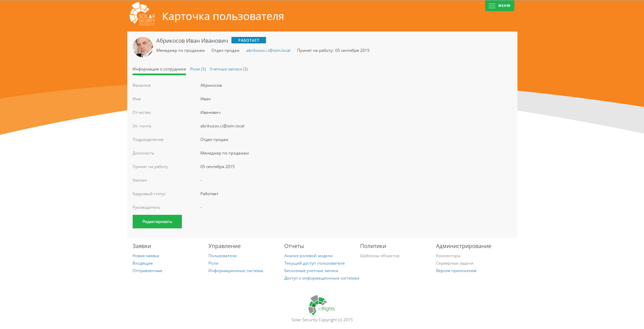Click the Абрикосов Иван Иванович name heading
This screenshot has width=644, height=329.
(x=192, y=41)
